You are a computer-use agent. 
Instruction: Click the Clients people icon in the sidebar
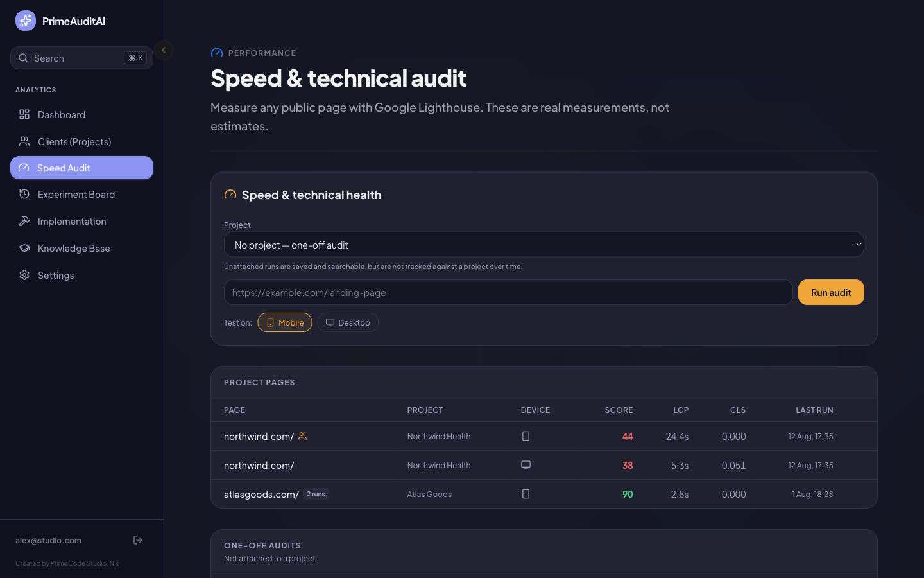click(24, 141)
